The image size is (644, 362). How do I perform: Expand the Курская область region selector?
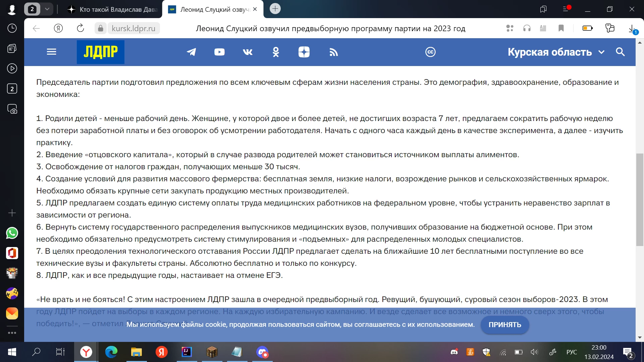click(x=556, y=52)
